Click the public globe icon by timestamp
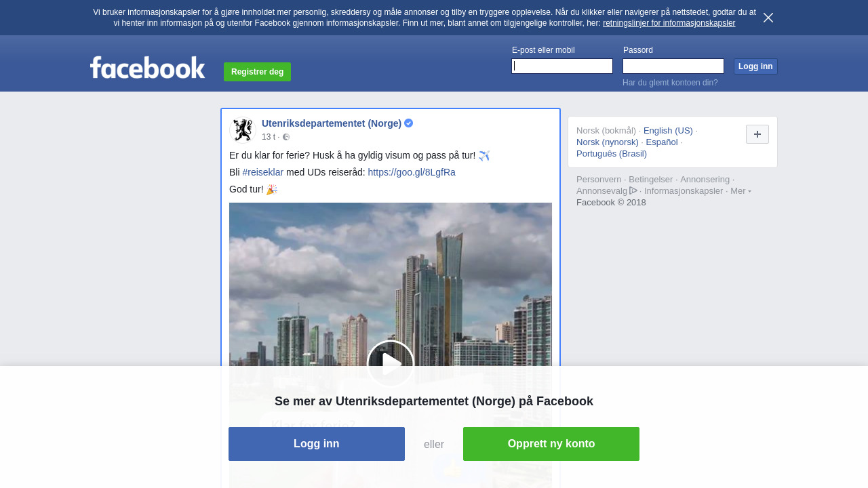The height and width of the screenshot is (488, 868). (286, 137)
